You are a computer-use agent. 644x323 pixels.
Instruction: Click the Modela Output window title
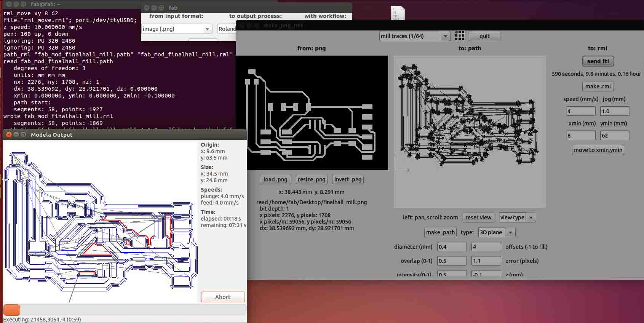(51, 134)
